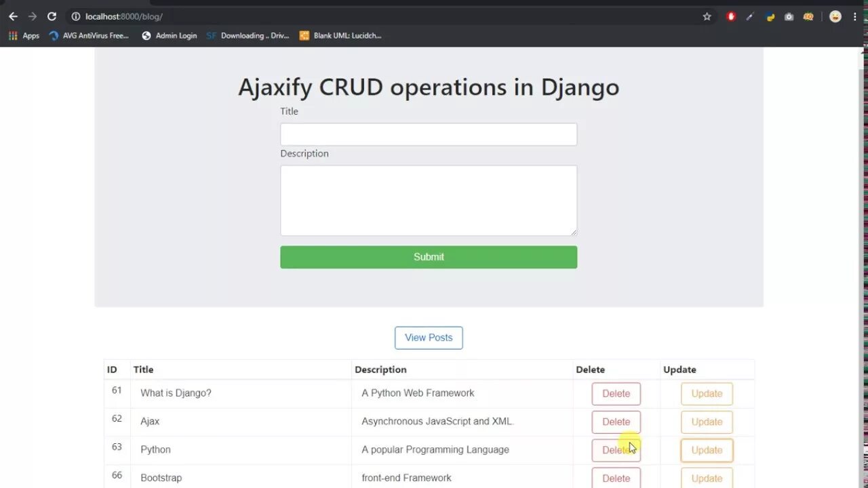The width and height of the screenshot is (868, 488).
Task: Open the Python logo extension
Action: [x=770, y=16]
